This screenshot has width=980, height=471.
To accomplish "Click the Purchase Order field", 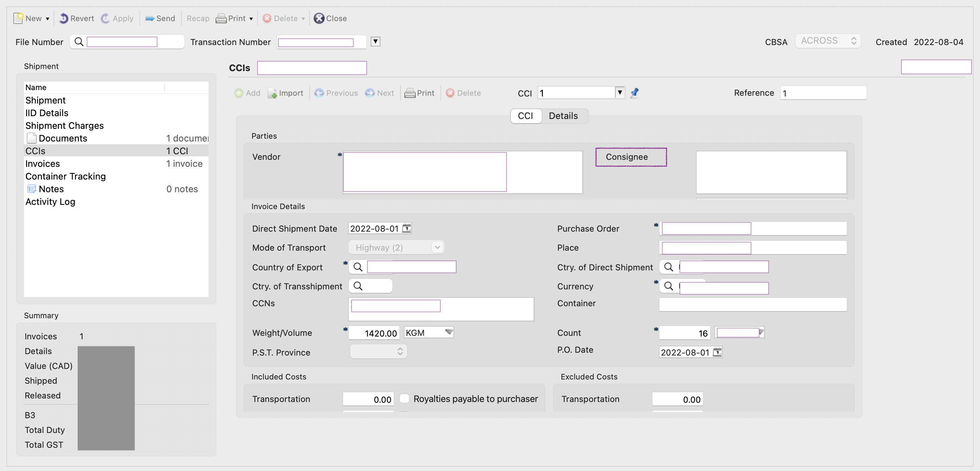I will coord(753,228).
